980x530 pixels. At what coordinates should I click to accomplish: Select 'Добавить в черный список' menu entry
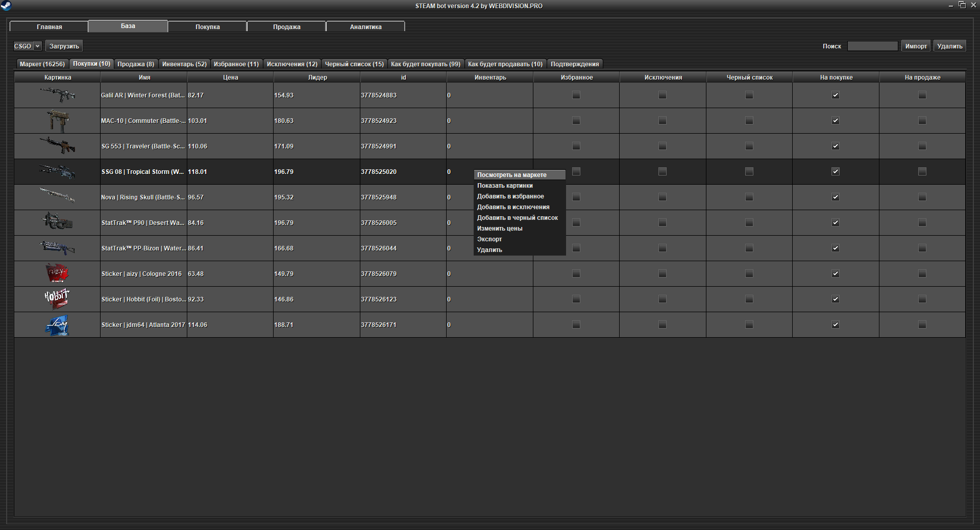[517, 218]
